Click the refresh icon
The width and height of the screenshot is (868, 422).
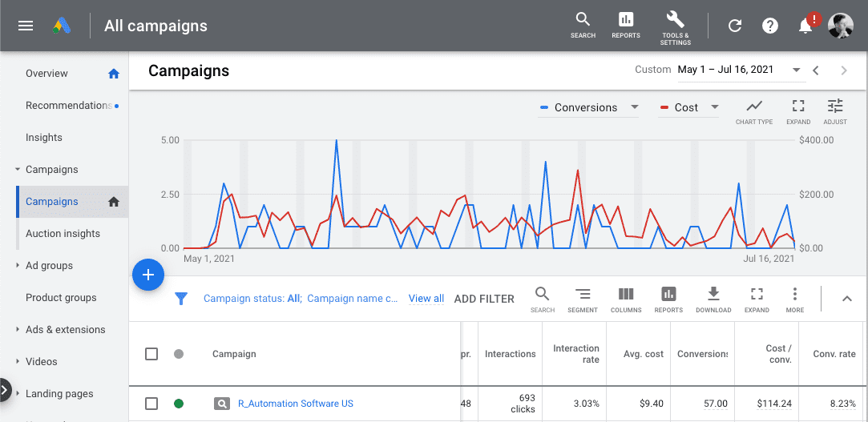pyautogui.click(x=734, y=26)
